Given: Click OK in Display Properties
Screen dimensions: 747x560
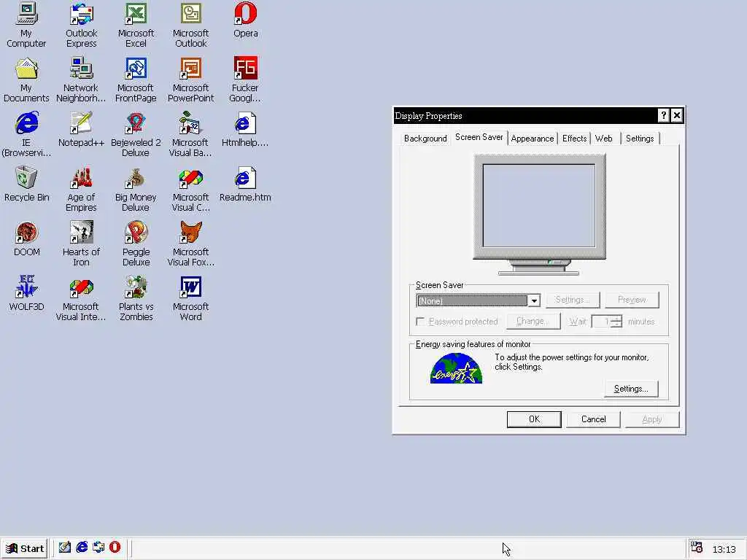Looking at the screenshot, I should (x=534, y=419).
